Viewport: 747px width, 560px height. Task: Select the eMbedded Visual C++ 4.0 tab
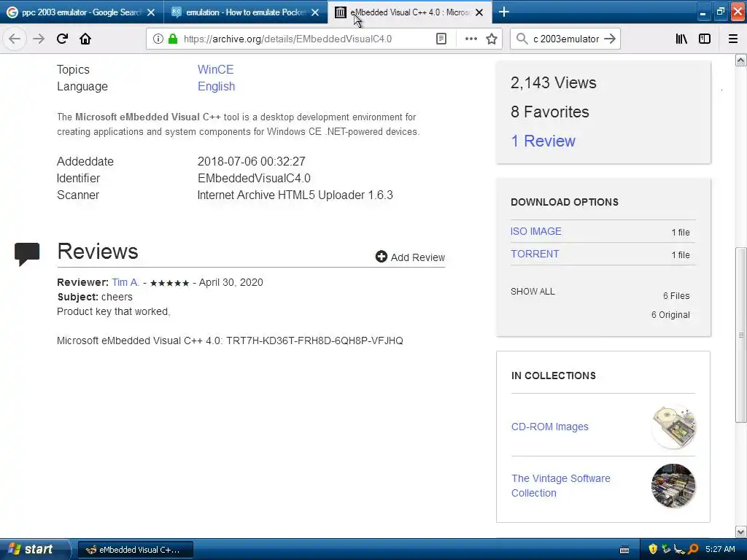(x=410, y=12)
